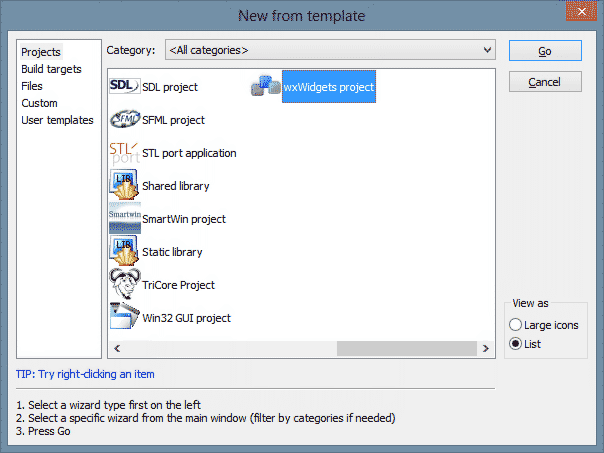Switch view to Large icons
604x453 pixels.
click(x=516, y=325)
